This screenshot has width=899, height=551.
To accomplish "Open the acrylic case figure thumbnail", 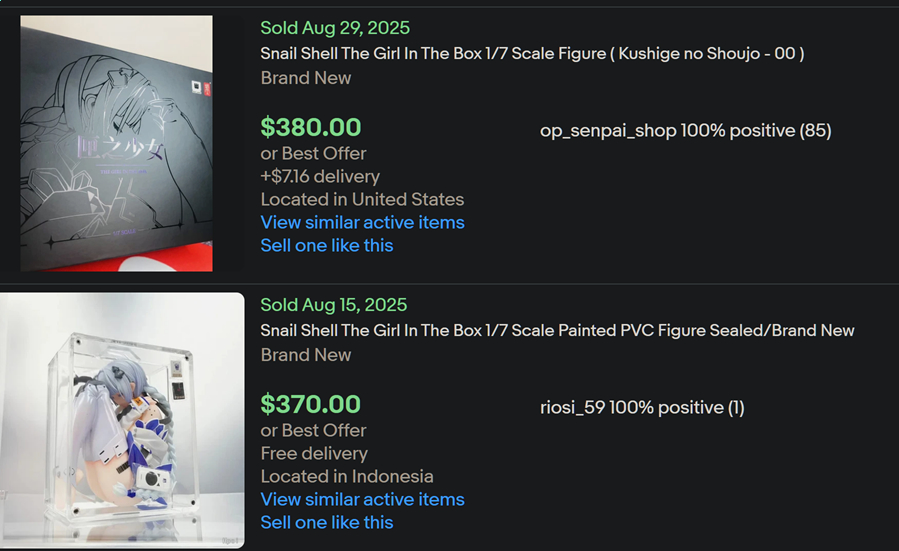I will tap(122, 420).
